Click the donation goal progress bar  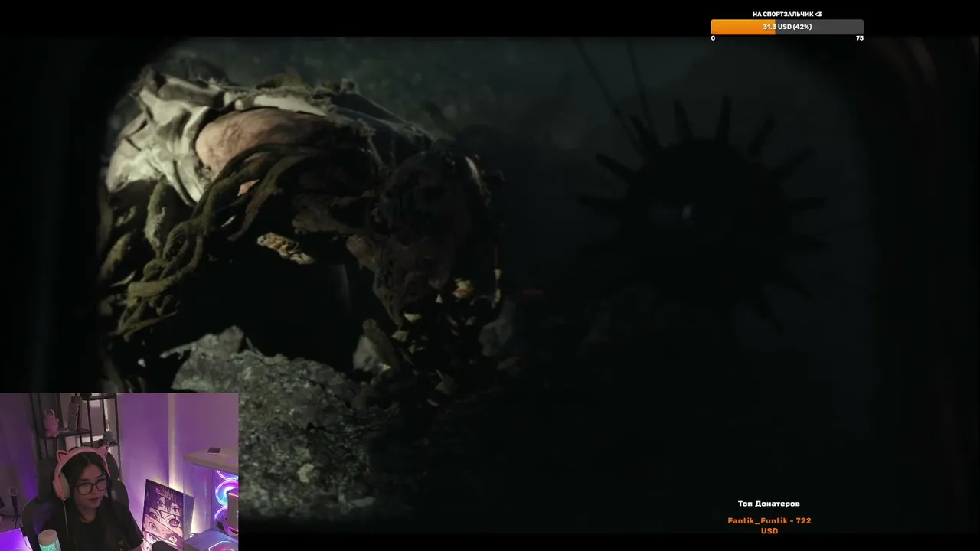787,27
